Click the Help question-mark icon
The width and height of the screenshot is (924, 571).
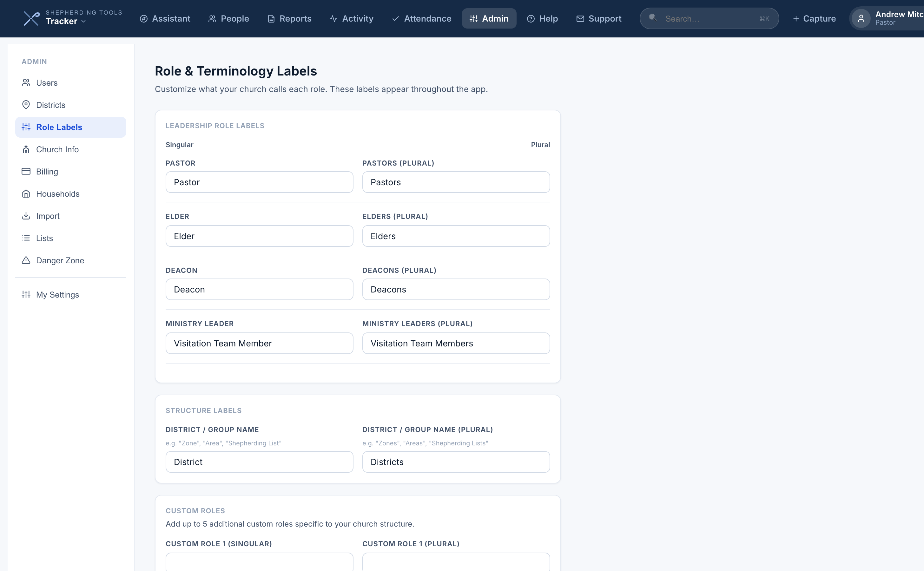click(531, 18)
